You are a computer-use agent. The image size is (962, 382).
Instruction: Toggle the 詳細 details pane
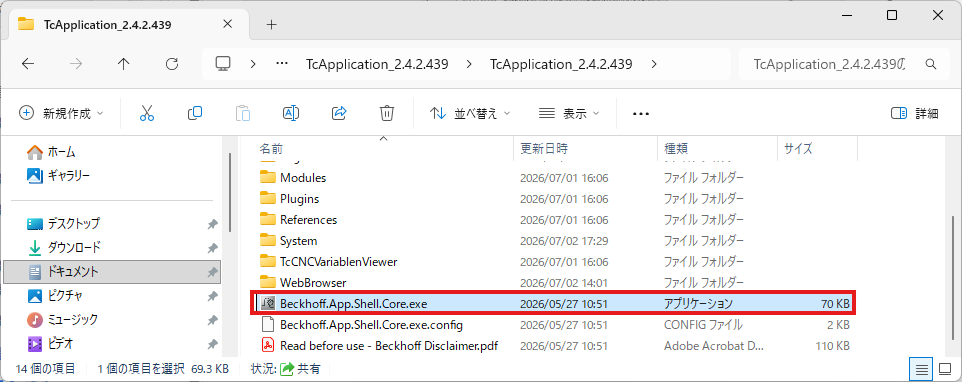(915, 113)
